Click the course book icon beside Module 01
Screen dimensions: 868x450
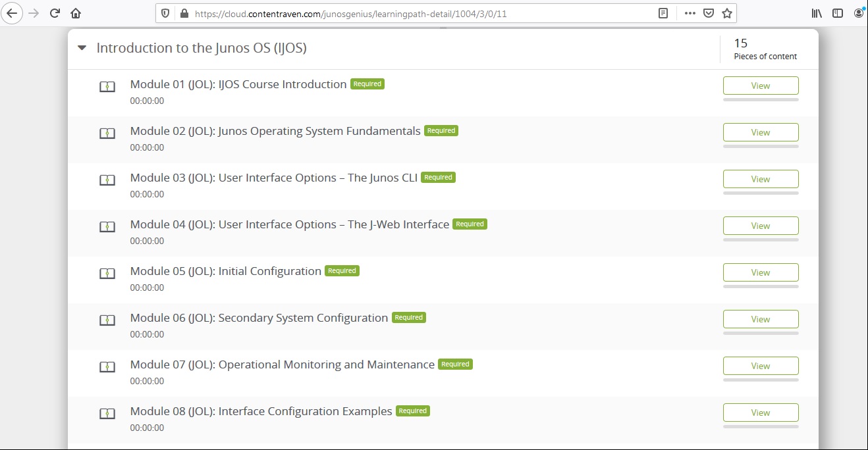pyautogui.click(x=107, y=86)
